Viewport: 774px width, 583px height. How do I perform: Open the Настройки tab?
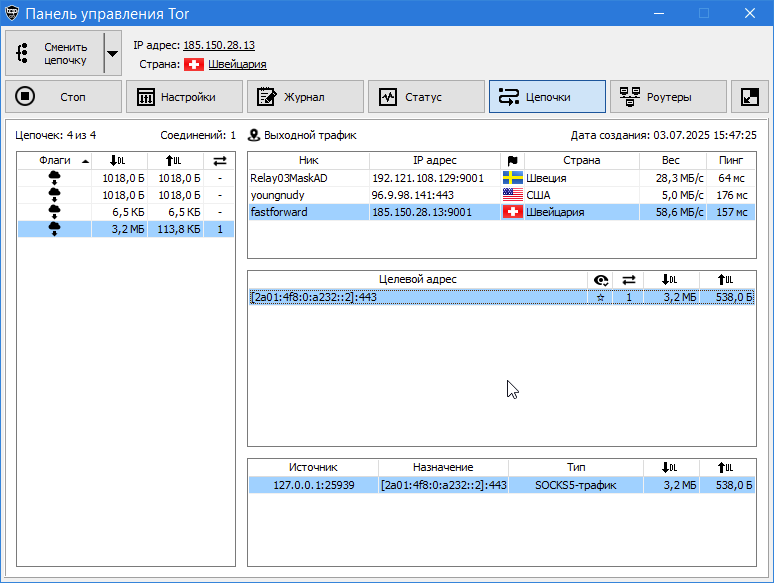pos(184,97)
